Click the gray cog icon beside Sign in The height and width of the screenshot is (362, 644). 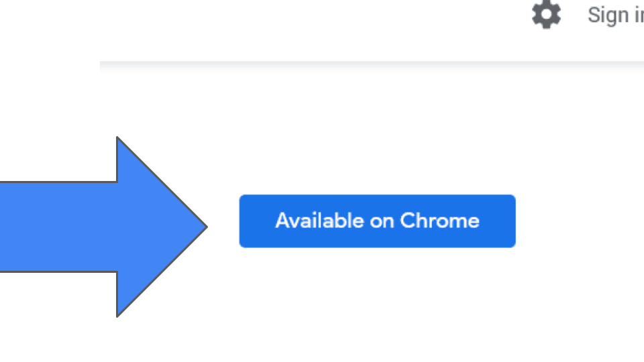coord(546,15)
